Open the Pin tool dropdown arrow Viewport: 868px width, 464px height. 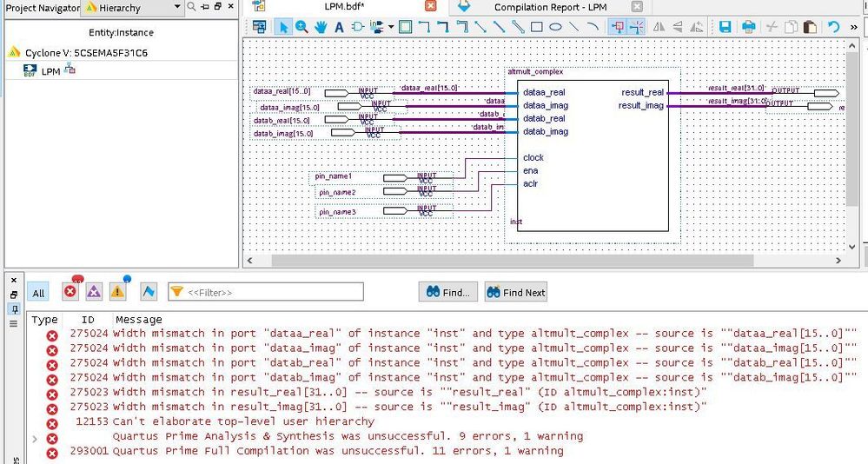391,27
